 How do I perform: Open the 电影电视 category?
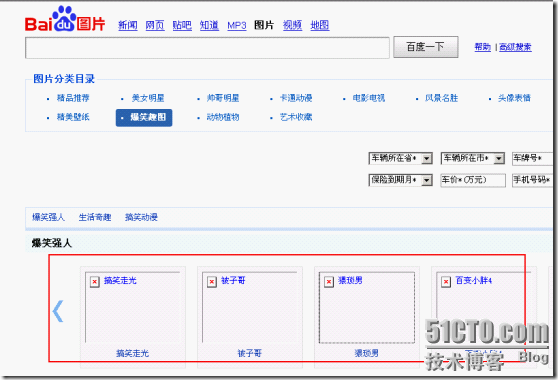tap(369, 98)
